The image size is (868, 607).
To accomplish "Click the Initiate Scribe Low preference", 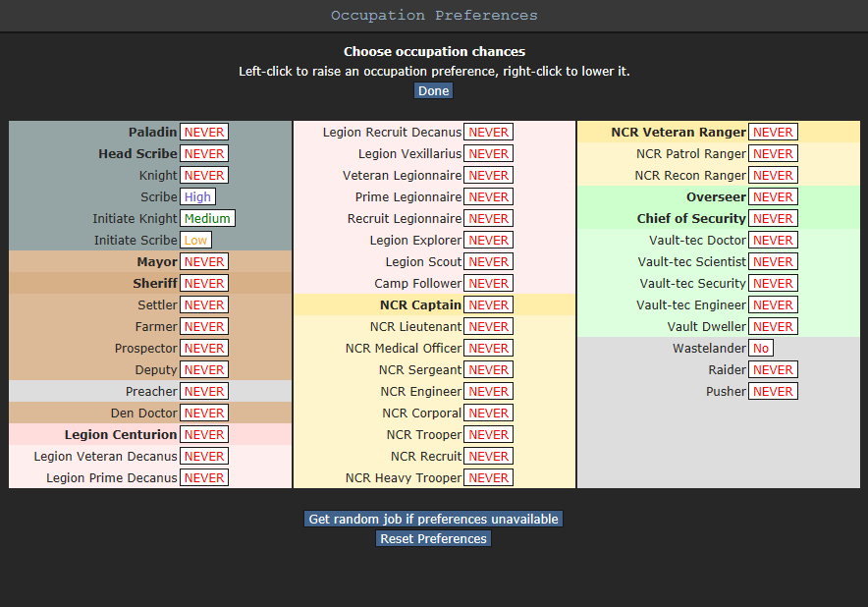I will 196,240.
